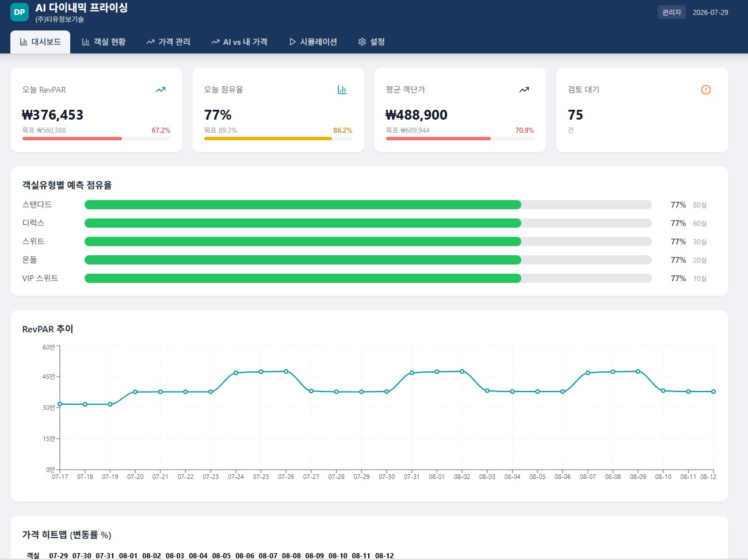Open the 가격 관리 tab
Image resolution: width=748 pixels, height=560 pixels.
coord(168,42)
